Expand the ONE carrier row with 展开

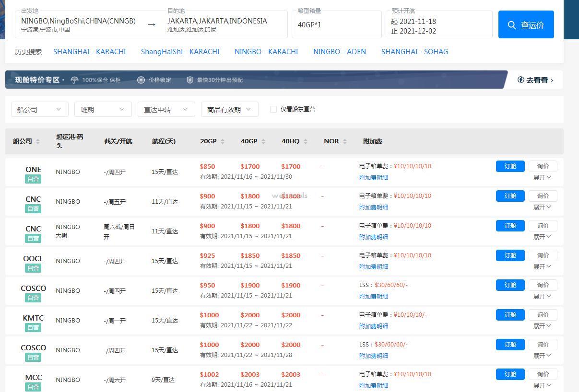pos(542,177)
